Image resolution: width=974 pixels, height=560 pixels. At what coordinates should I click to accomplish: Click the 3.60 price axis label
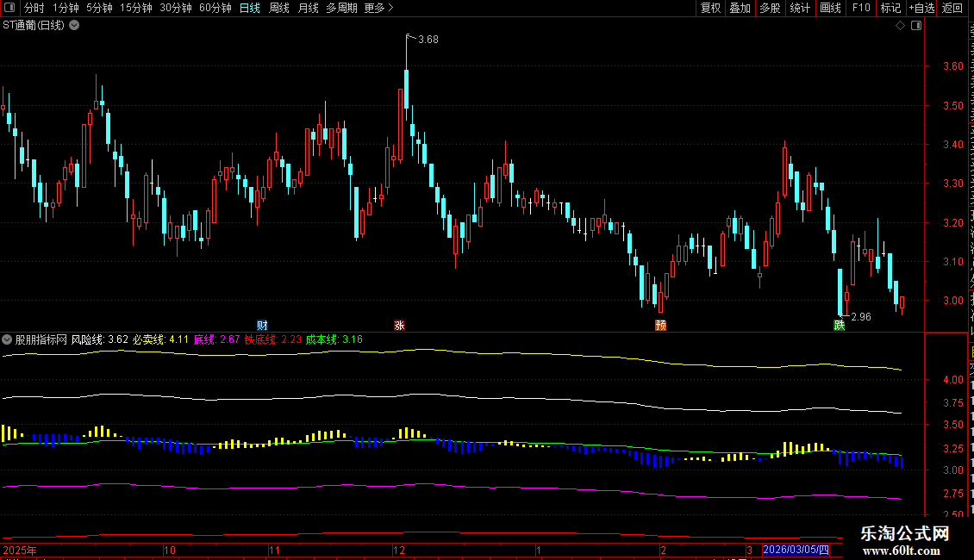952,65
